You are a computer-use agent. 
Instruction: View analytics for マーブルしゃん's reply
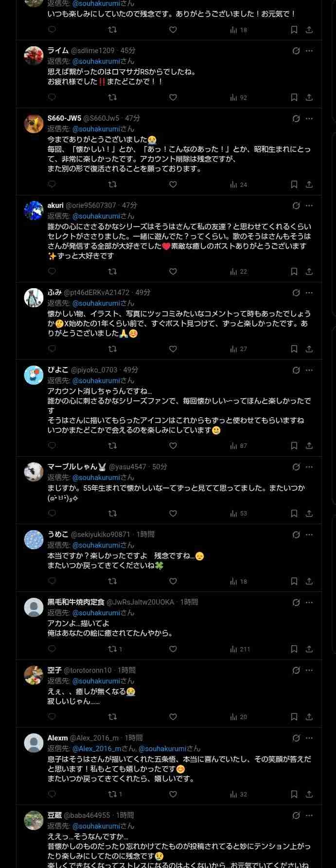click(239, 513)
